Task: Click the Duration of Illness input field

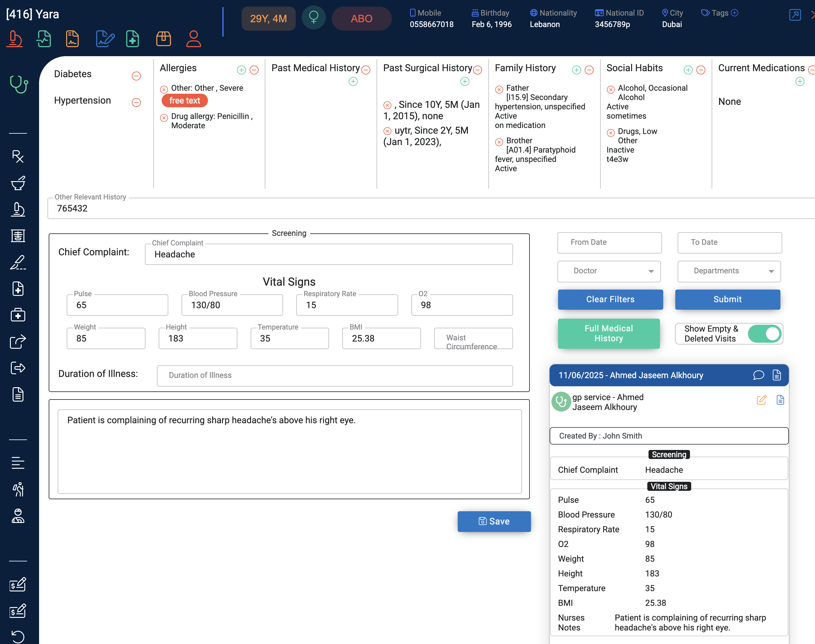Action: pos(334,375)
